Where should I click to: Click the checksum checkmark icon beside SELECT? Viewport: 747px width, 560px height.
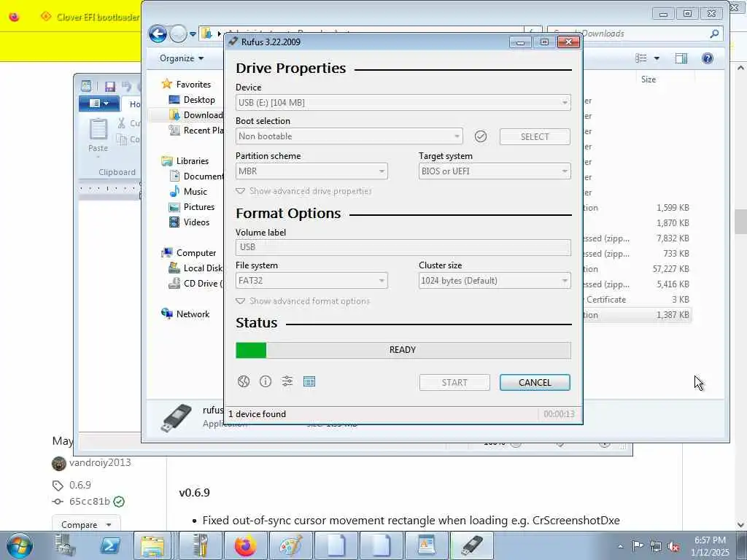tap(481, 136)
